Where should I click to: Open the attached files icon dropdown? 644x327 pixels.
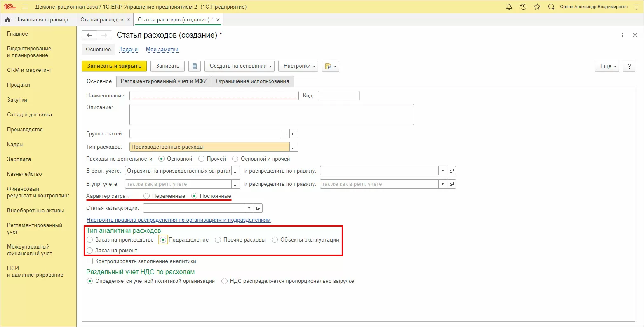(x=331, y=66)
